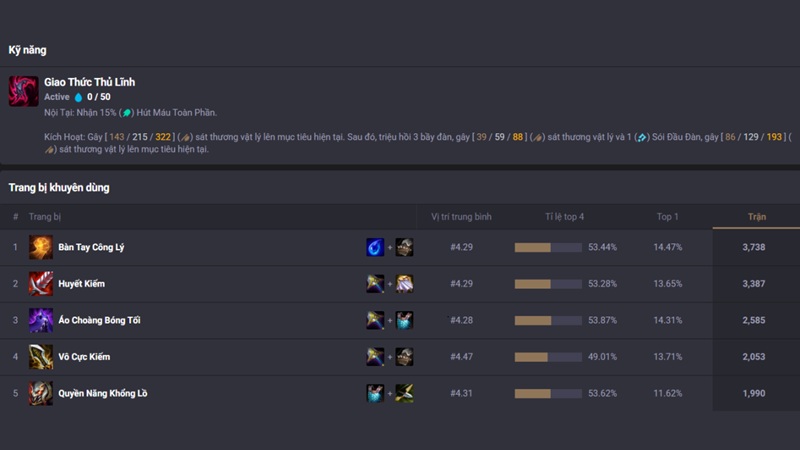The image size is (800, 450).
Task: Click the glove component icon in Bàn Tay Công Lý row
Action: coord(404,247)
